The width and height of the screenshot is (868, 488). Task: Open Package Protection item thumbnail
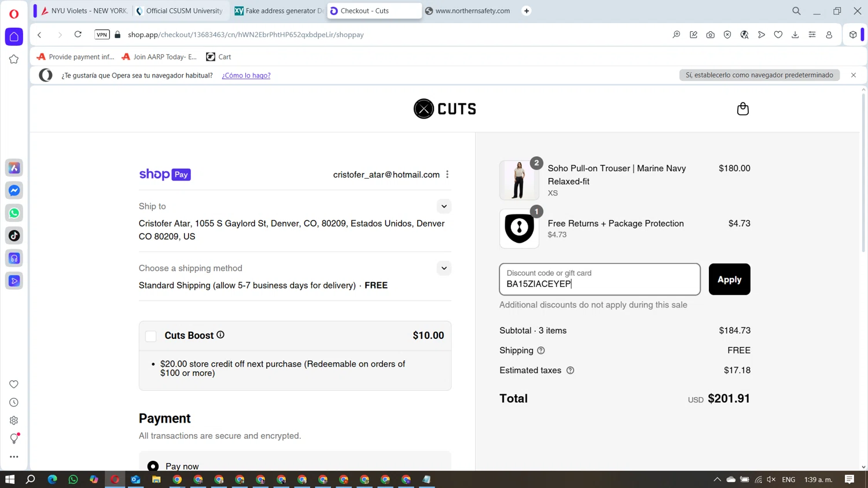pyautogui.click(x=519, y=228)
